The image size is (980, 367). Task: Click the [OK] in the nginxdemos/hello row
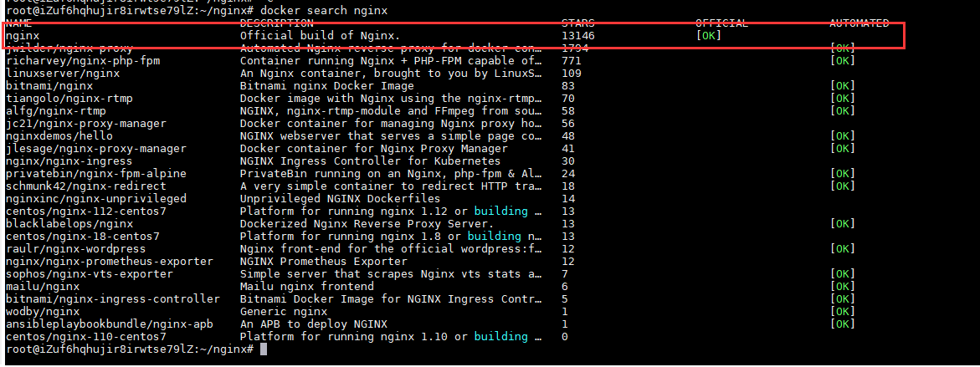[843, 135]
